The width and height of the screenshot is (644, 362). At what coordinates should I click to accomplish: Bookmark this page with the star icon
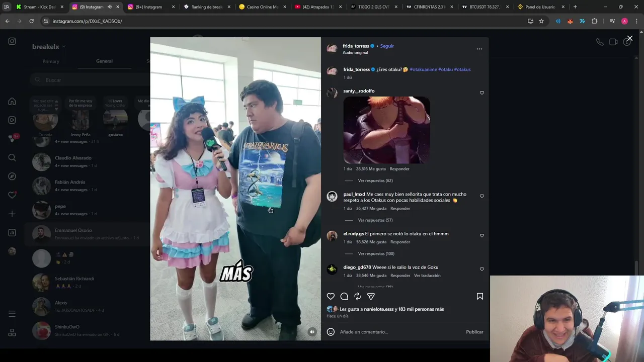click(x=541, y=21)
